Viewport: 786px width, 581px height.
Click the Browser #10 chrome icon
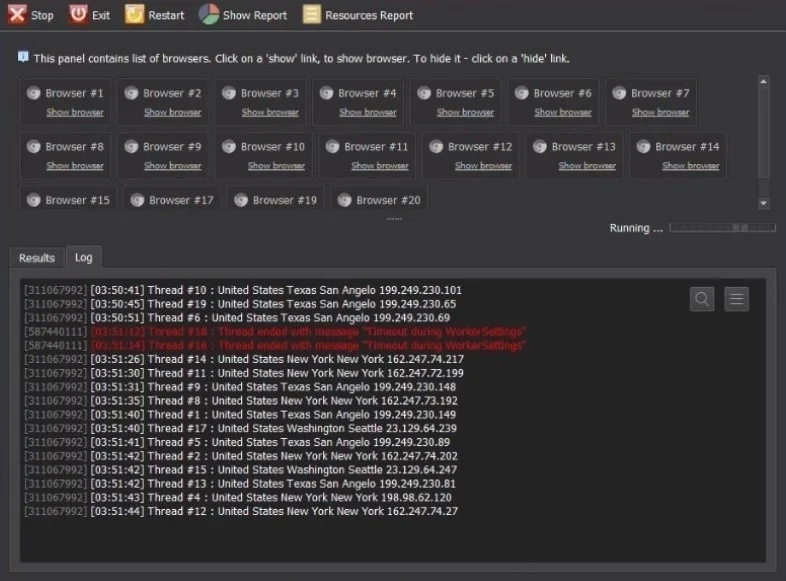tap(229, 146)
